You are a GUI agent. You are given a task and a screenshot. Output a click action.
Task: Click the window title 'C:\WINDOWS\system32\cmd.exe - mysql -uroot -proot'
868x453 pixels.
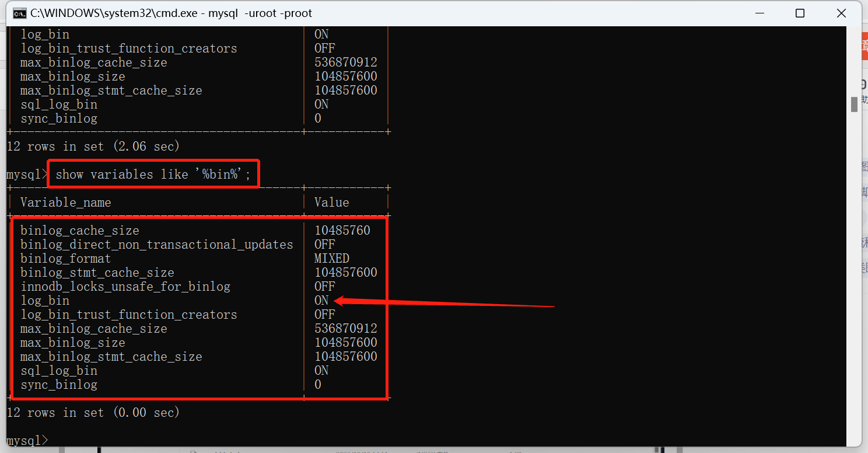[171, 13]
